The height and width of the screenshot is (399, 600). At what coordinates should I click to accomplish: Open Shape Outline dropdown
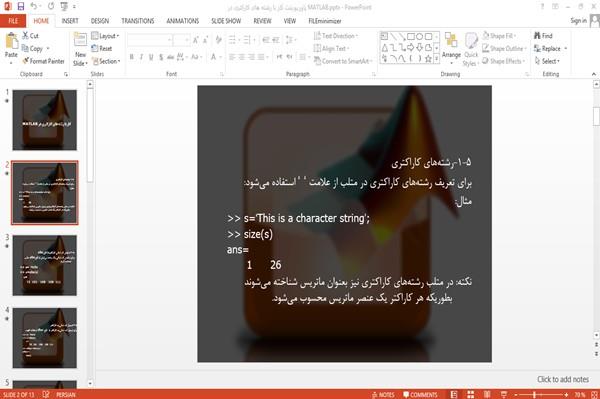click(504, 49)
